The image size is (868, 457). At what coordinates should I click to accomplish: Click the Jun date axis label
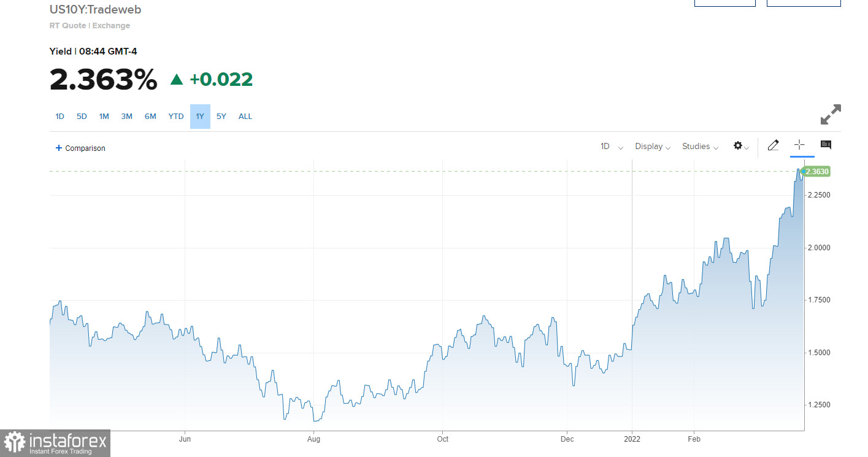point(185,439)
